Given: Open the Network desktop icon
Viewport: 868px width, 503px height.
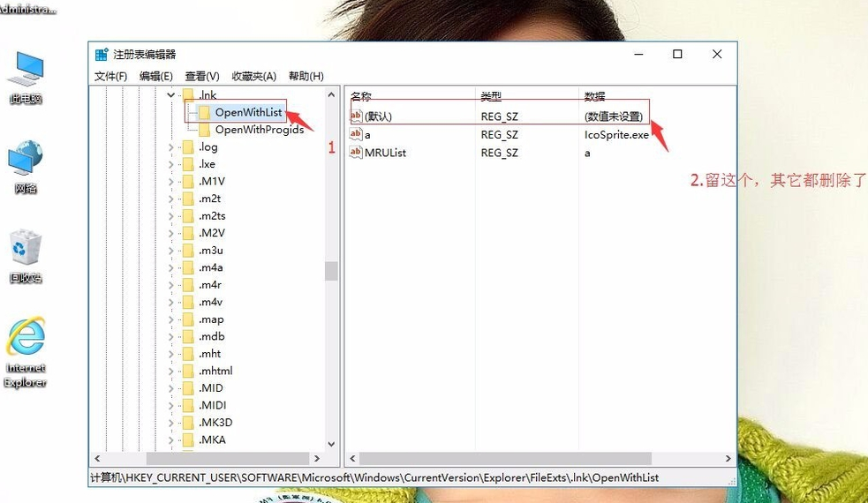Looking at the screenshot, I should [x=26, y=167].
